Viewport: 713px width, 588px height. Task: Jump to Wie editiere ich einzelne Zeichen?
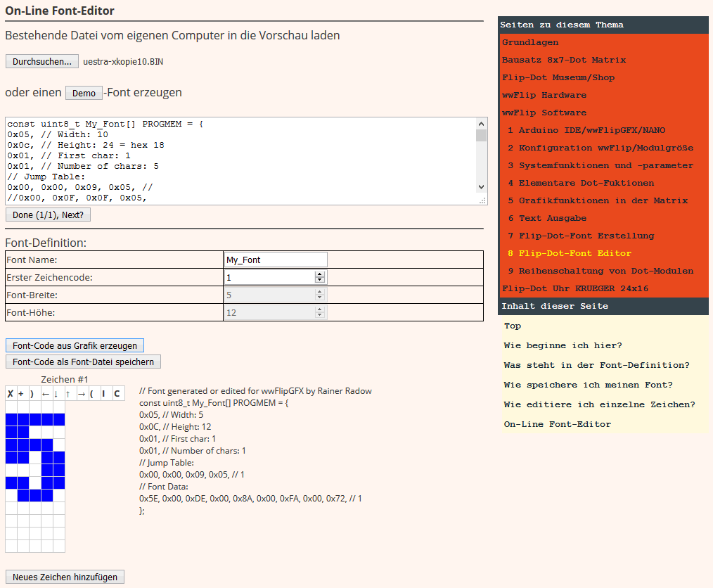click(x=599, y=404)
